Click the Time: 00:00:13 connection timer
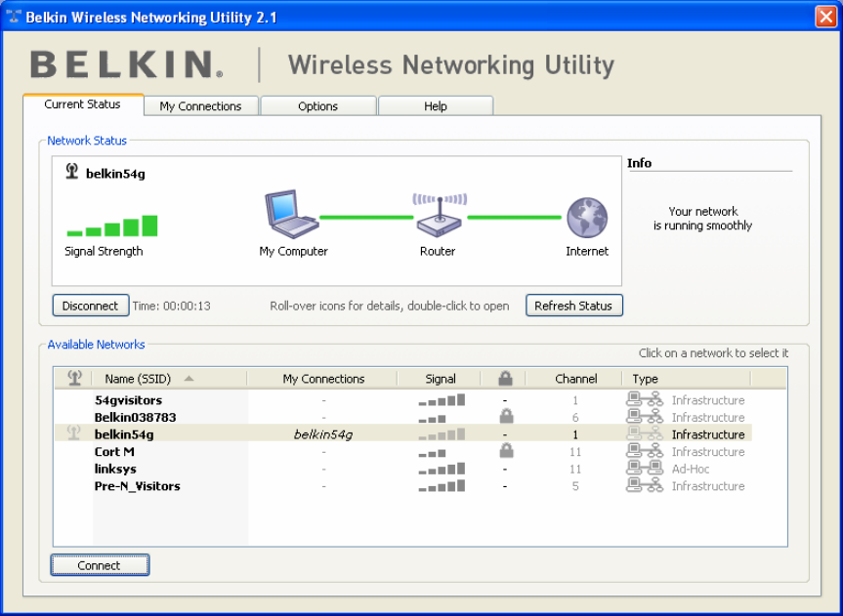The height and width of the screenshot is (616, 843). point(172,306)
